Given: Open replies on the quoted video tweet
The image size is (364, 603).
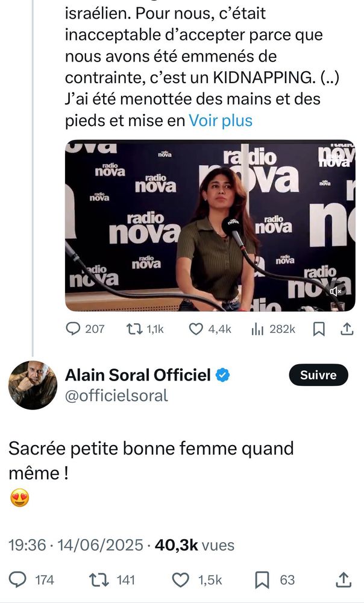Looking at the screenshot, I should [x=85, y=329].
